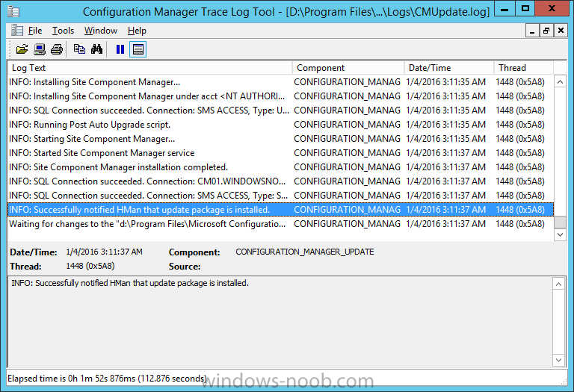Sort by Component column header
This screenshot has width=574, height=392.
pos(348,68)
